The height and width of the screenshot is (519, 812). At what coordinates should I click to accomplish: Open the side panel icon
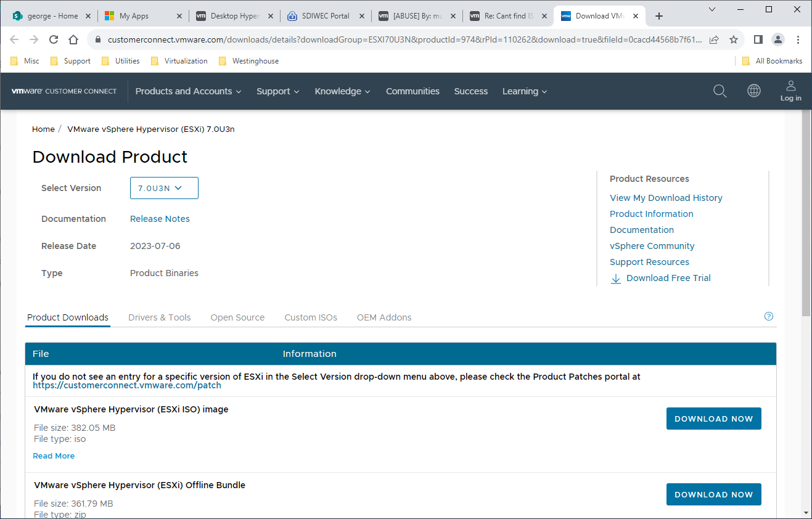click(758, 39)
